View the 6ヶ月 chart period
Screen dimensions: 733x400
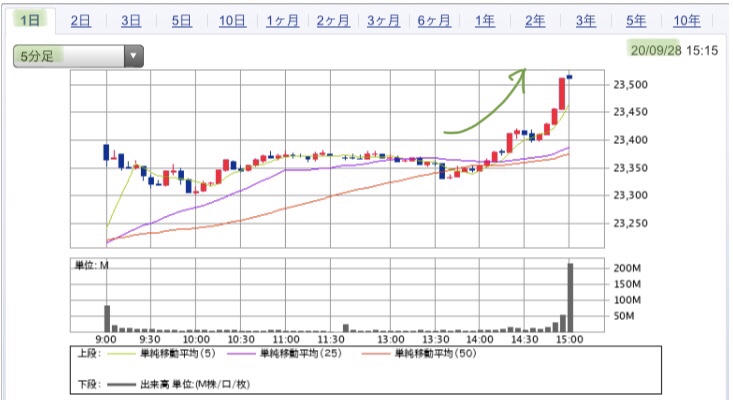[434, 21]
